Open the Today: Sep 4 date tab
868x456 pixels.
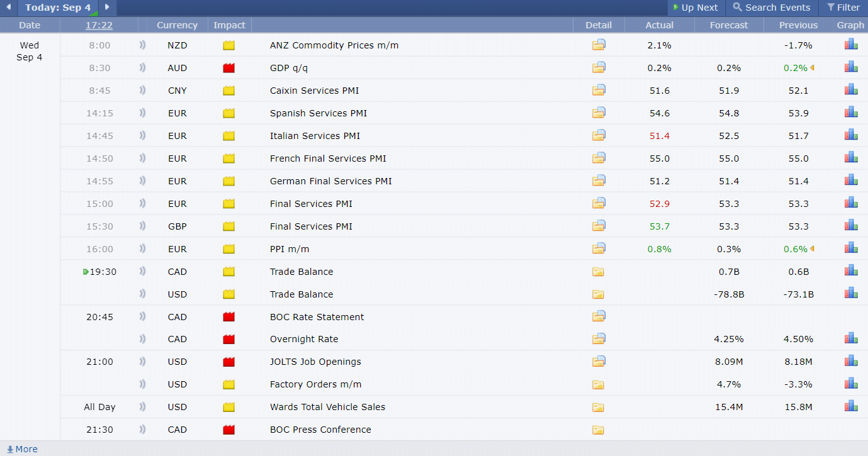coord(58,8)
